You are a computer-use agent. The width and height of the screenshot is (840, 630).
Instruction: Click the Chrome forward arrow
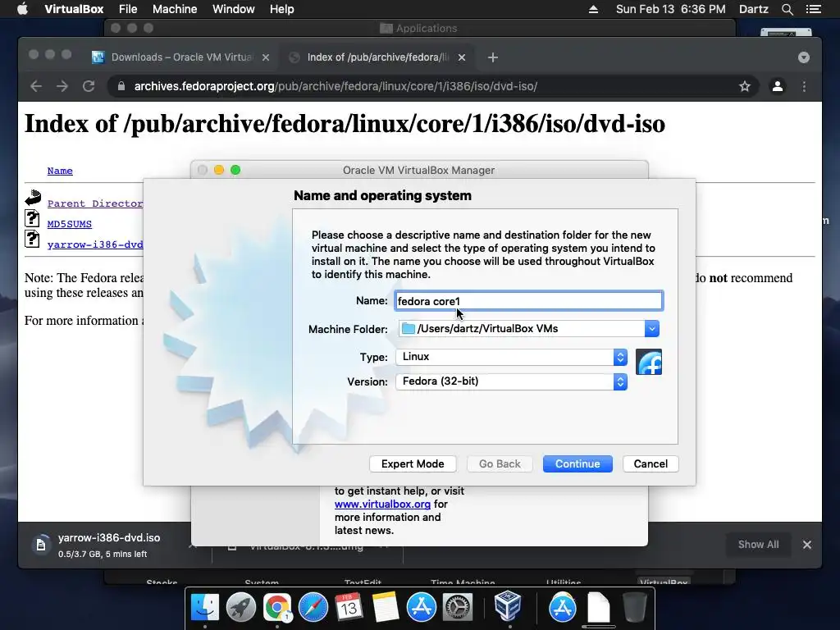(x=62, y=86)
